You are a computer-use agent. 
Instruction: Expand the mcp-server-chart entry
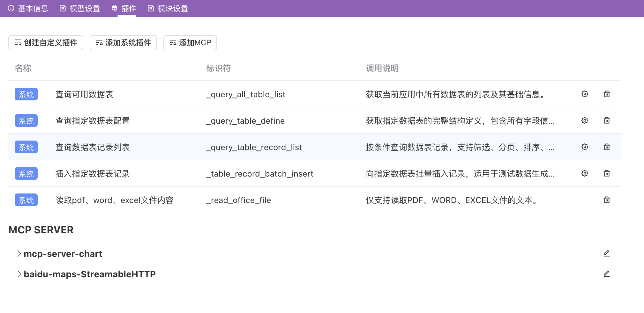tap(19, 253)
